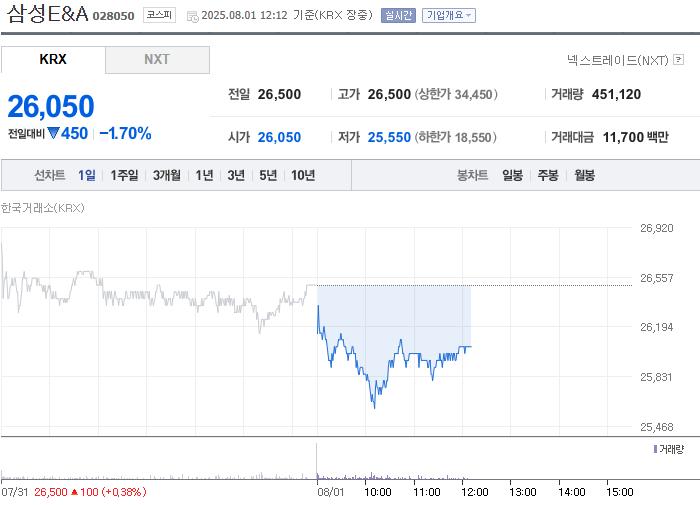Click the 13:00 time axis marker

523,492
